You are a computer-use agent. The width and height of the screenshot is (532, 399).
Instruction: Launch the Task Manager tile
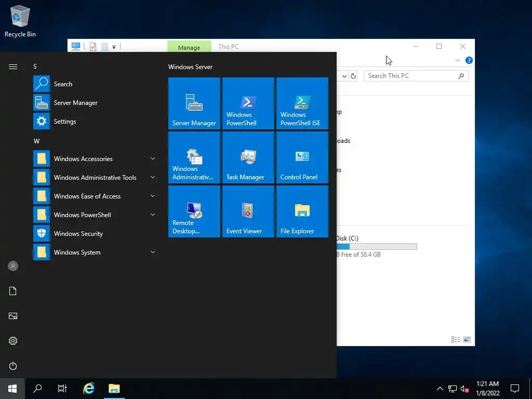coord(248,157)
